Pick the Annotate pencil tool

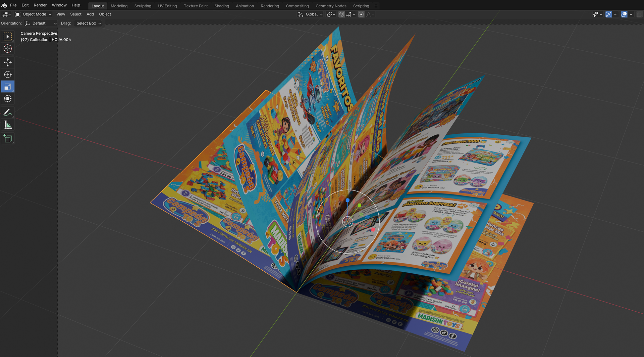pos(8,113)
